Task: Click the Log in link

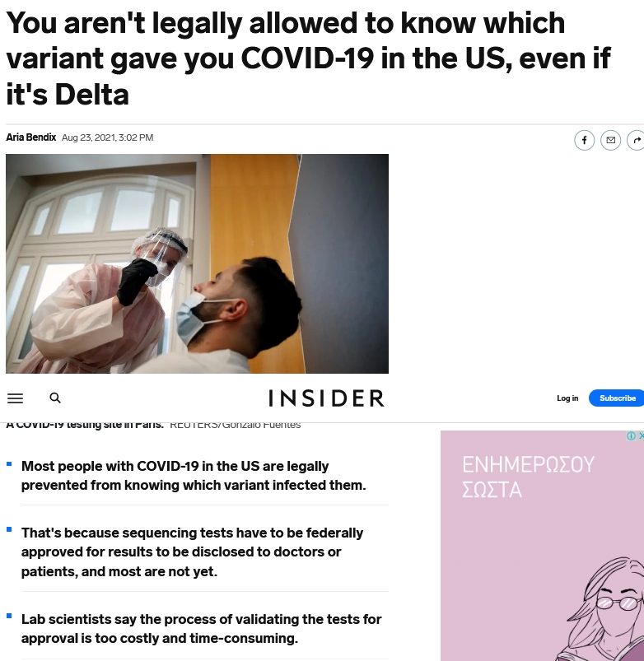Action: click(x=567, y=398)
